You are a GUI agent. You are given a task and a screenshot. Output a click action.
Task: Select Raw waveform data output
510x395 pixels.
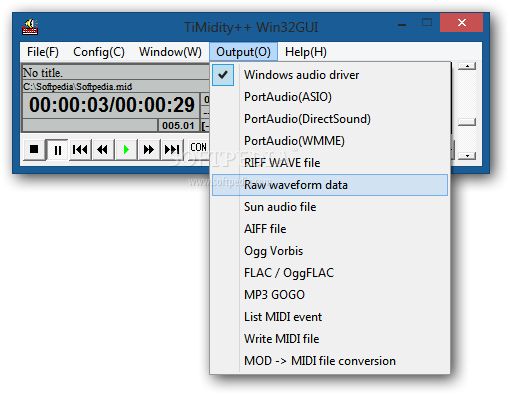click(x=330, y=185)
